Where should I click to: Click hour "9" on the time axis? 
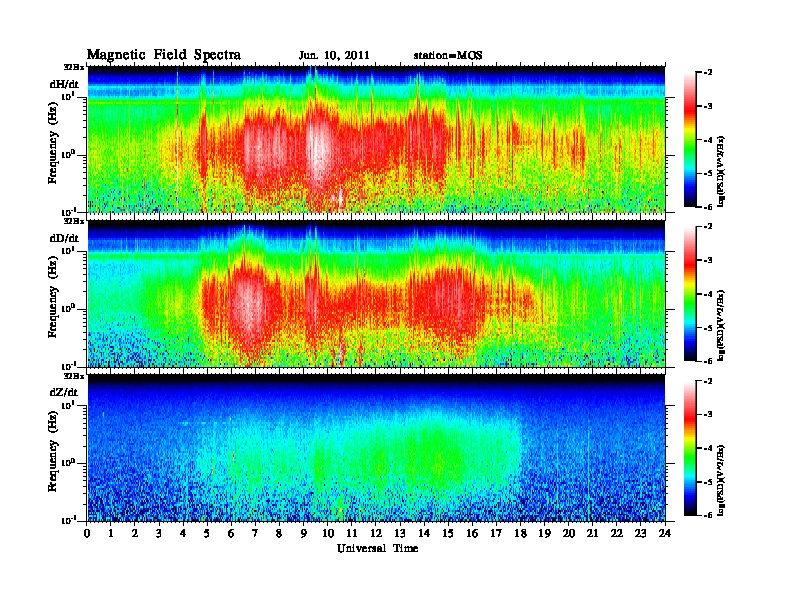(304, 533)
